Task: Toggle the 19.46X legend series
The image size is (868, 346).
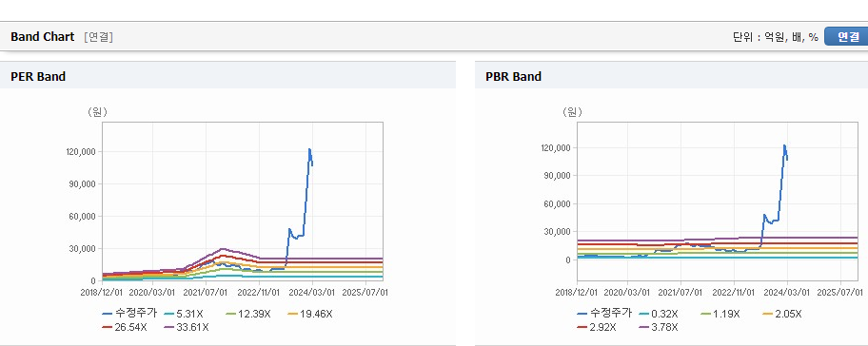Action: (x=310, y=314)
